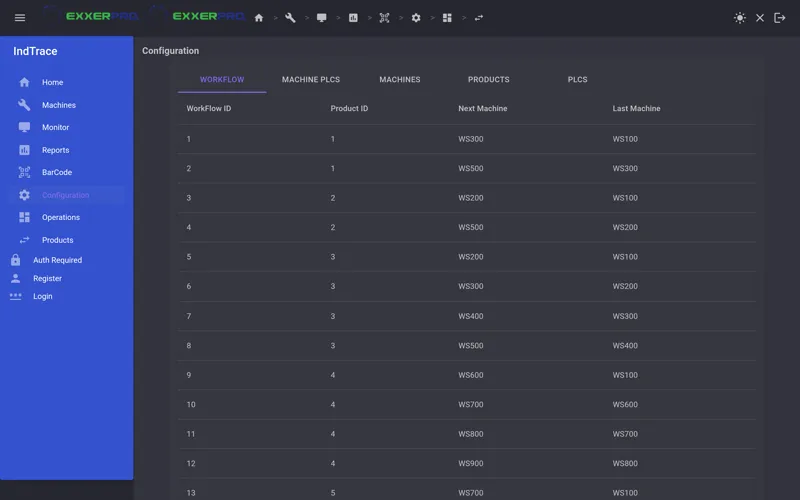Click the Monitor screen icon in sidebar
The image size is (800, 500).
(24, 127)
